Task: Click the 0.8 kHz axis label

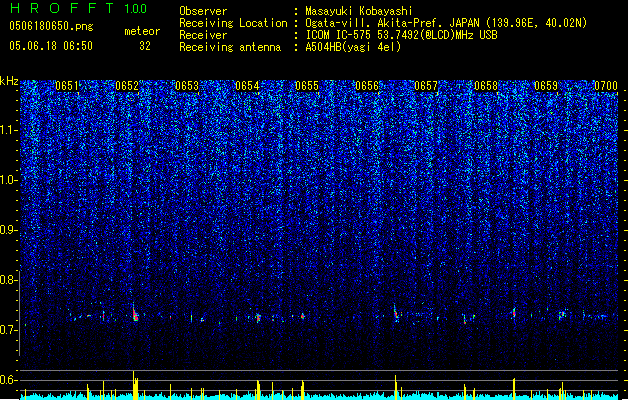Action: tap(9, 280)
